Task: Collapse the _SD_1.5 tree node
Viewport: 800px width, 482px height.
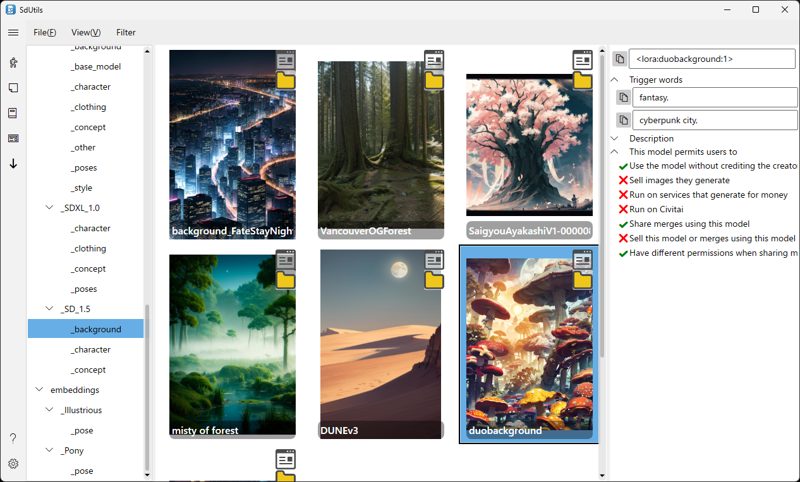Action: (x=49, y=309)
